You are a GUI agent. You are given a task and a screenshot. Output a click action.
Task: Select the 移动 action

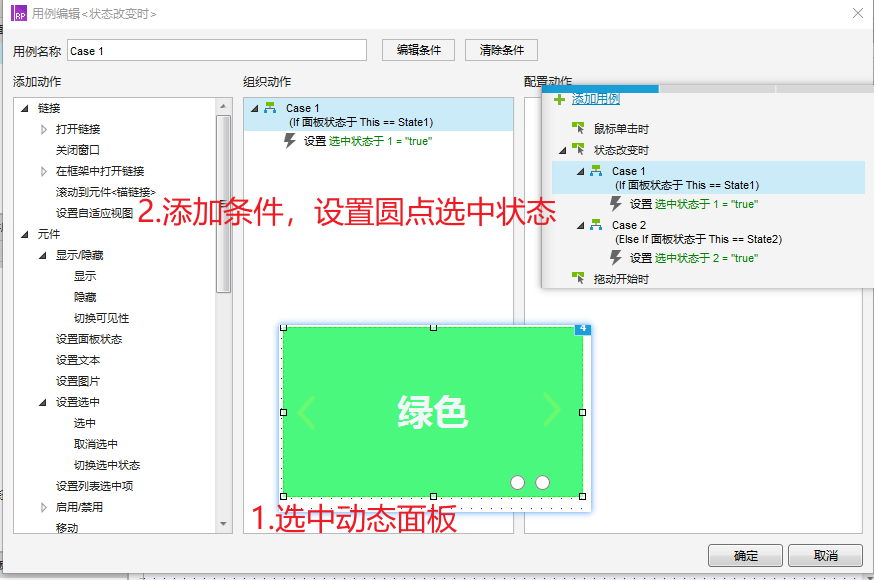coord(67,528)
